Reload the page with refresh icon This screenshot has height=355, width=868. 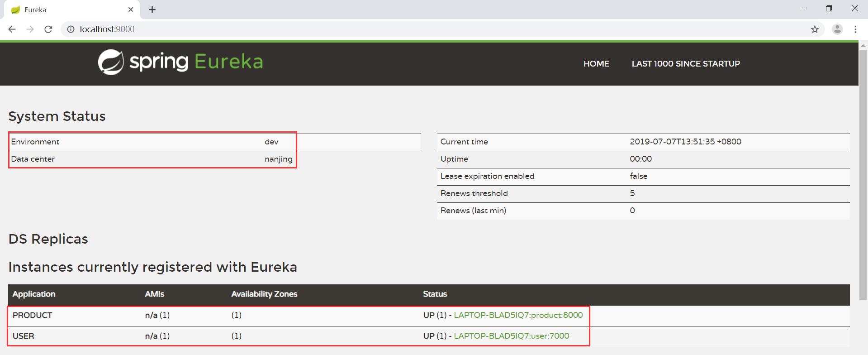pos(48,29)
